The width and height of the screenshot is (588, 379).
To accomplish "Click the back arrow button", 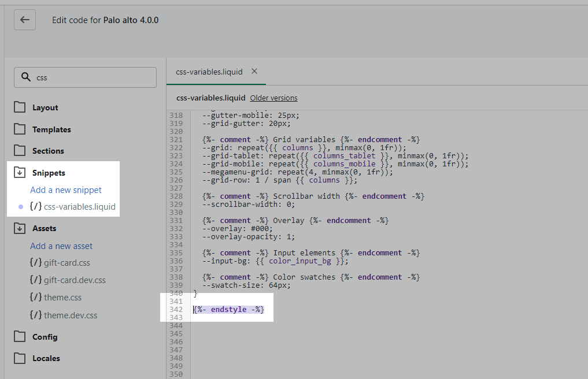I will coord(25,20).
